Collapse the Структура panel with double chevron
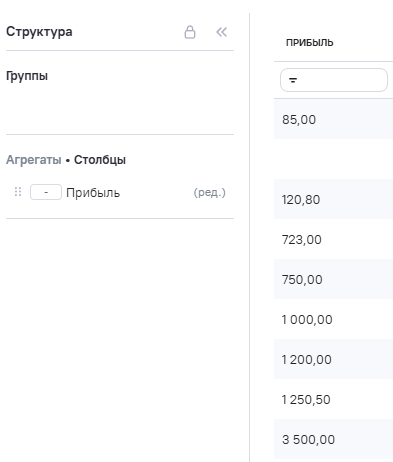Viewport: 393px width, 462px height. (x=221, y=32)
